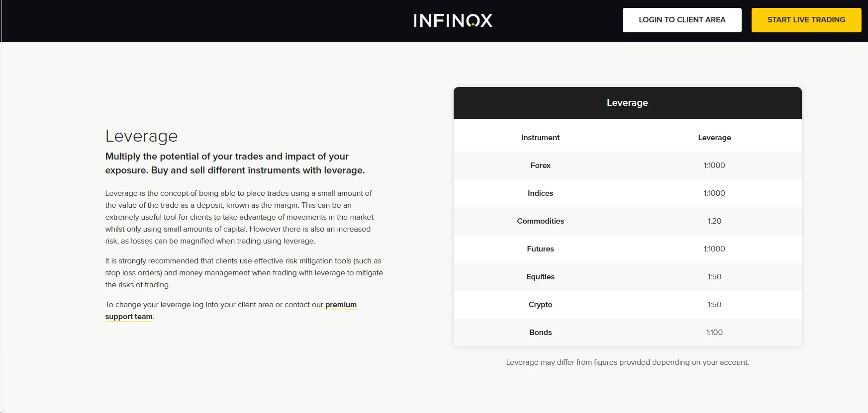Click the 1:100 Bonds leverage value
This screenshot has width=868, height=413.
pyautogui.click(x=714, y=332)
